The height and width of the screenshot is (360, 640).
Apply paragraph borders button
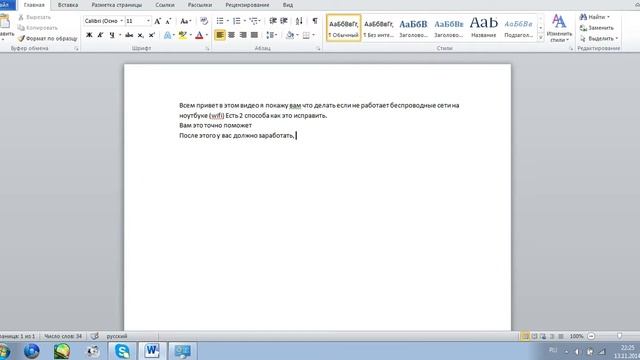click(306, 35)
